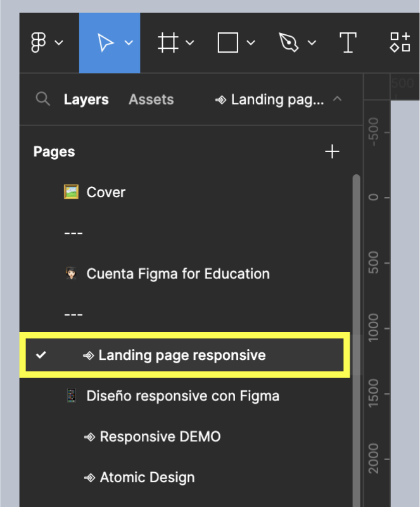420x507 pixels.
Task: Open the Pen tool dropdown arrow
Action: pos(312,43)
